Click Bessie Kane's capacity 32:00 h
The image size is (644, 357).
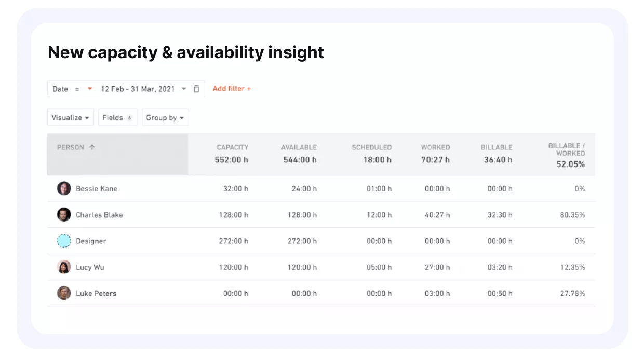[x=236, y=189]
